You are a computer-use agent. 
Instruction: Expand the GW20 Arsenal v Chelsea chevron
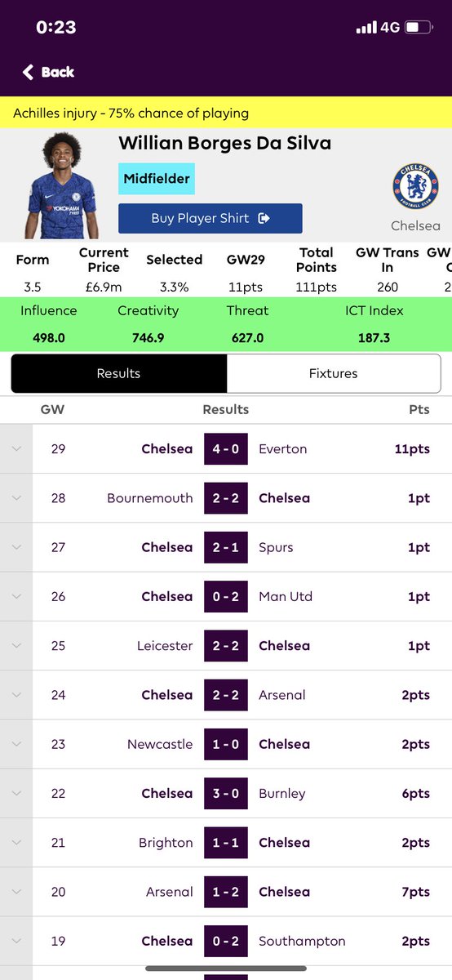[x=16, y=892]
